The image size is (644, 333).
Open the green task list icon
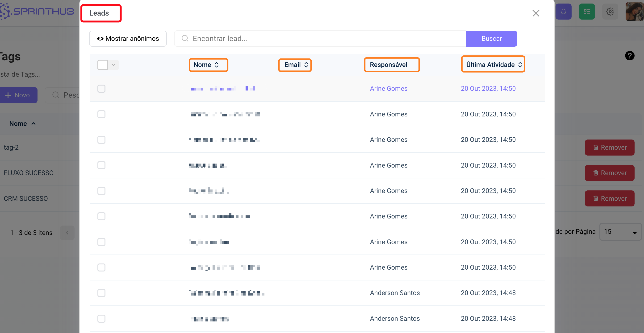[586, 12]
